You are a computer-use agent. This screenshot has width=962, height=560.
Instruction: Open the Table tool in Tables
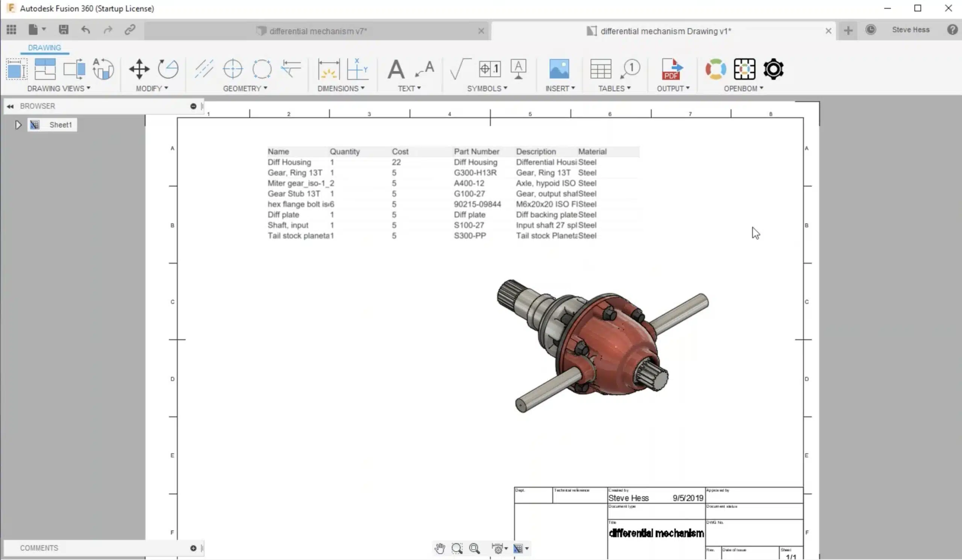tap(600, 69)
